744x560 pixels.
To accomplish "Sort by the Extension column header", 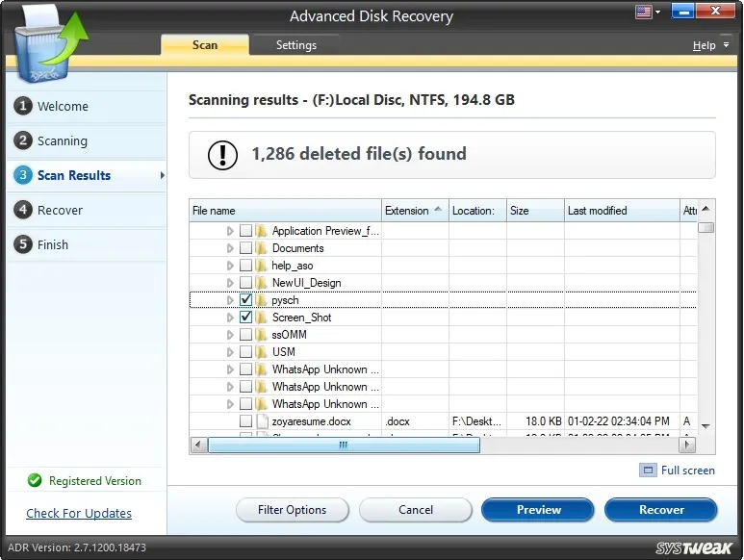I will point(415,211).
